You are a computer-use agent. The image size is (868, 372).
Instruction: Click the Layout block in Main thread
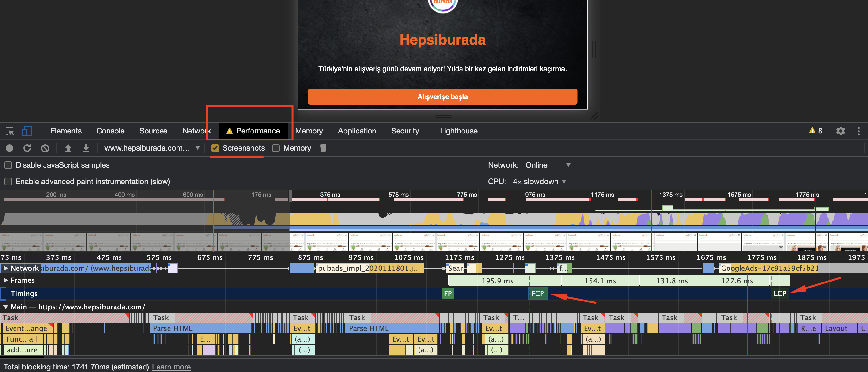tap(839, 329)
